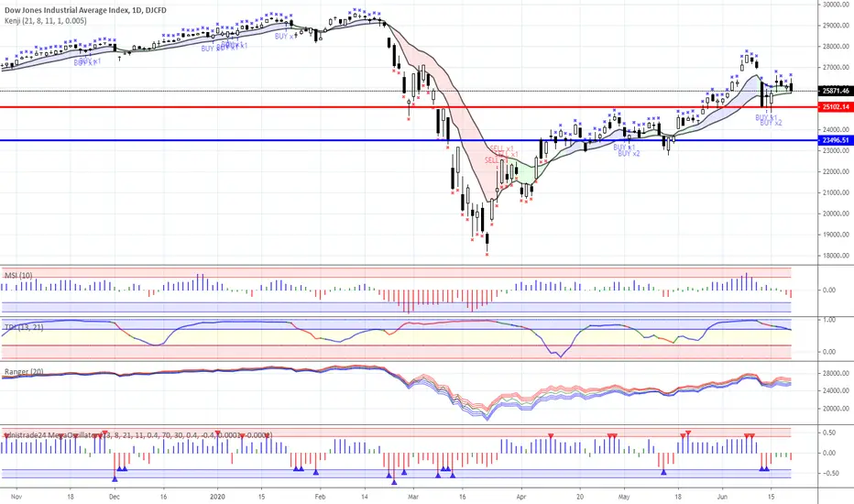The height and width of the screenshot is (504, 854).
Task: Click the Feb label on time axis
Action: (x=321, y=497)
